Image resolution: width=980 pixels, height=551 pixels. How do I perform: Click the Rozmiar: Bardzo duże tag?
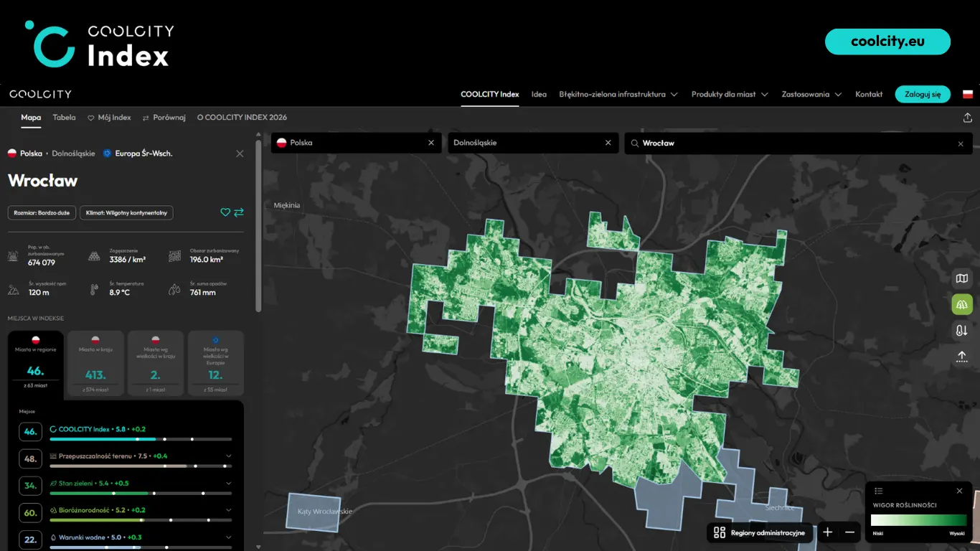[42, 213]
